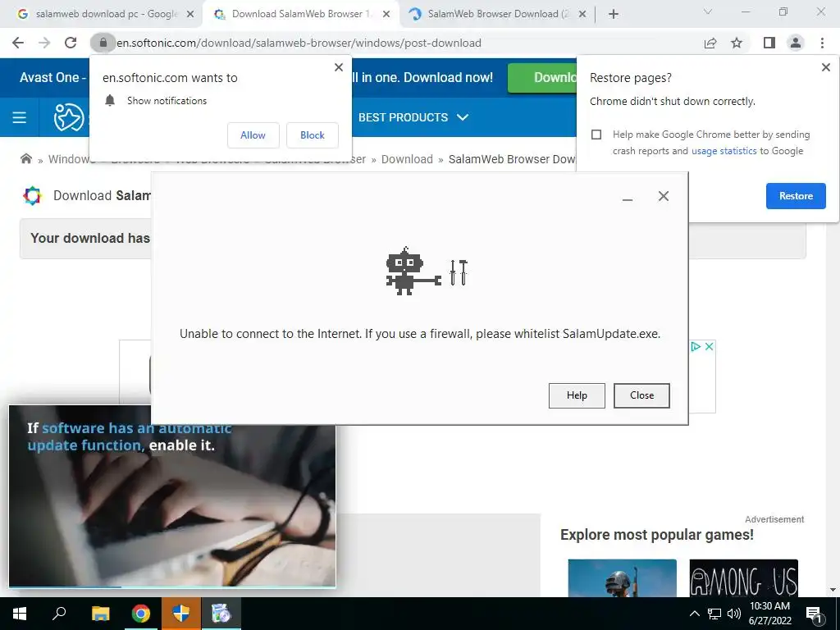Screen dimensions: 840x630
Task: Allow notifications from en.softonic.com
Action: coord(253,135)
